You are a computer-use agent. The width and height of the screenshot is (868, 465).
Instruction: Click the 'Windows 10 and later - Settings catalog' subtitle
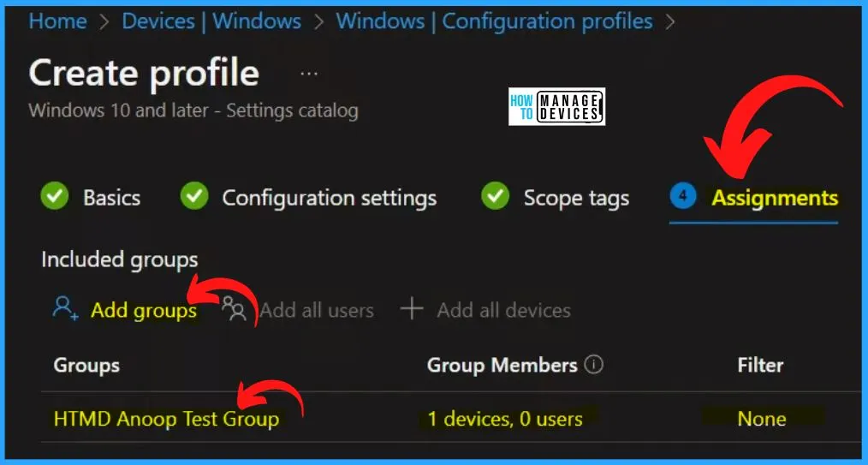pos(193,110)
